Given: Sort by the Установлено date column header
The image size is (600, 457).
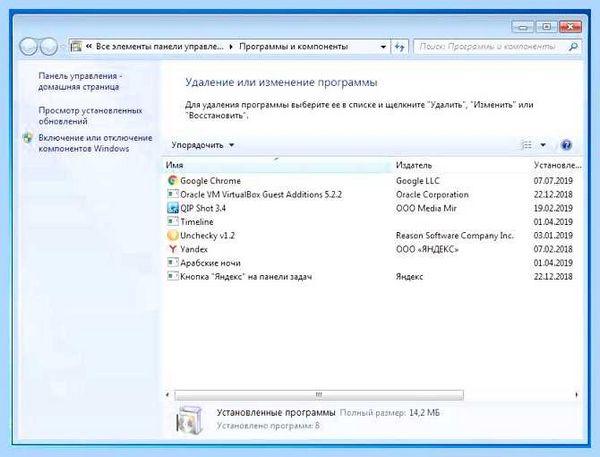Looking at the screenshot, I should [557, 165].
